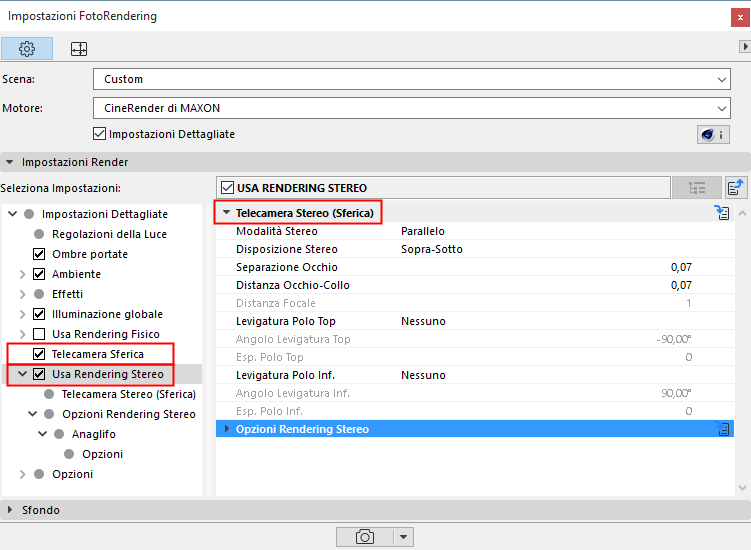
Task: Collapse Opzioni Rendering Stereo tree node
Action: [x=33, y=413]
